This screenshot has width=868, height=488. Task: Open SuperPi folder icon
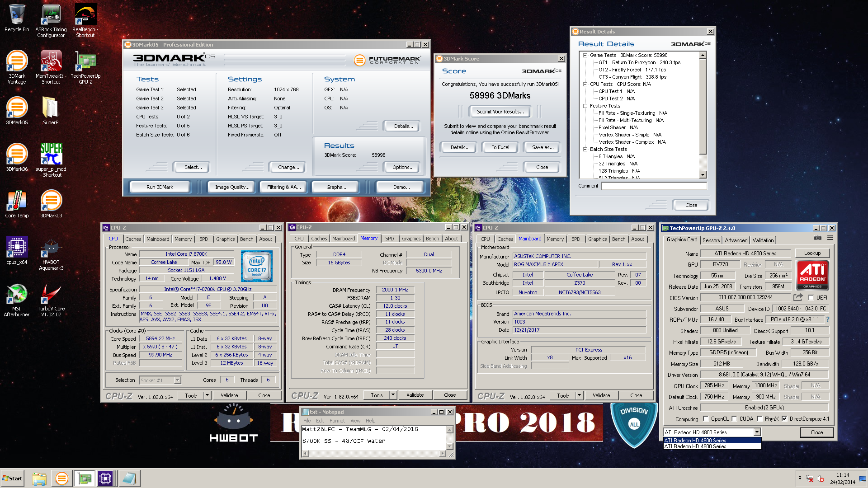pyautogui.click(x=51, y=111)
